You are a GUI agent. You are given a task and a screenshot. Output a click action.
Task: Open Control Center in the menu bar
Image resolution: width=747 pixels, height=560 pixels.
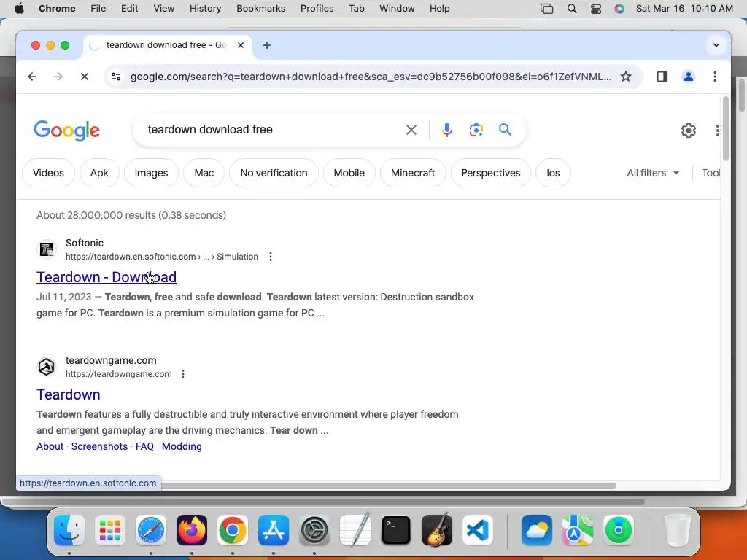tap(595, 9)
